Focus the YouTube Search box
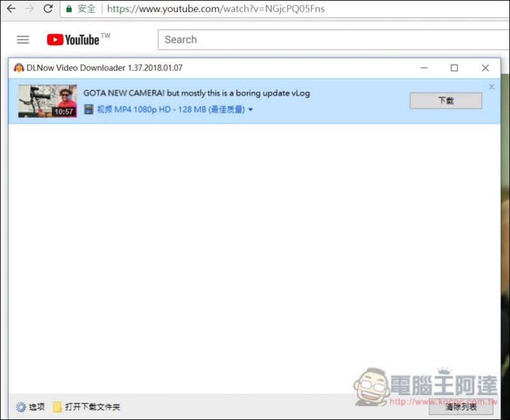Viewport: 510px width, 420px height. [333, 40]
